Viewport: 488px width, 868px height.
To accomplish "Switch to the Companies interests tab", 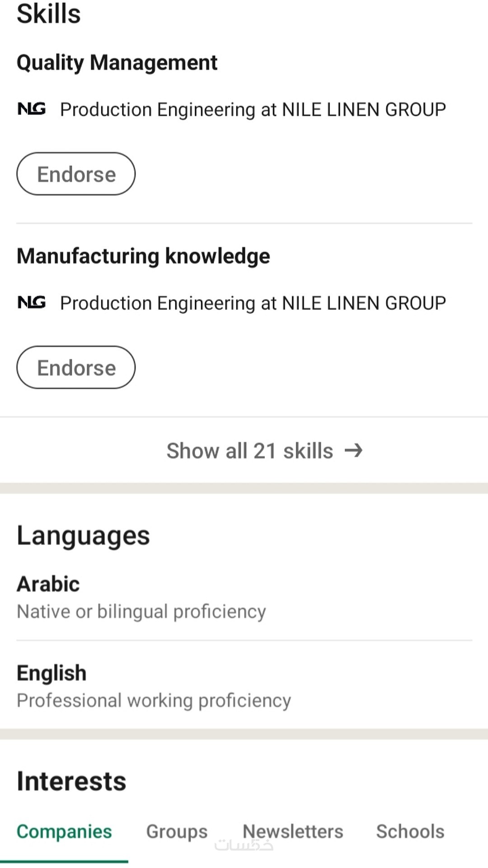I will 64,832.
